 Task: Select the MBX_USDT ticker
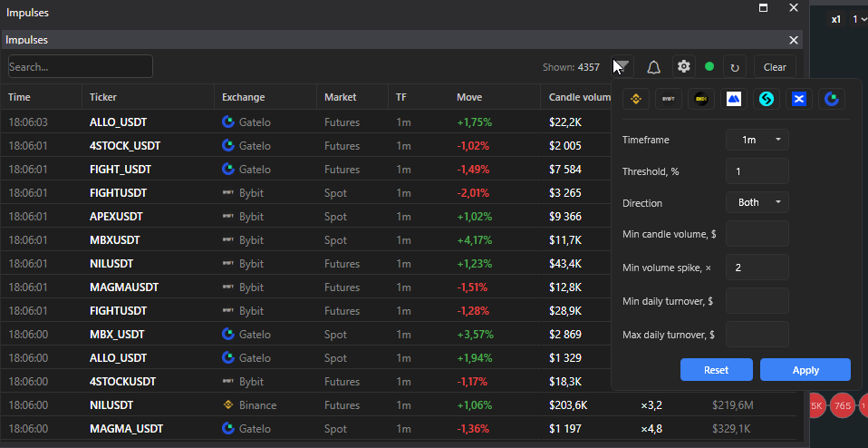[x=117, y=334]
